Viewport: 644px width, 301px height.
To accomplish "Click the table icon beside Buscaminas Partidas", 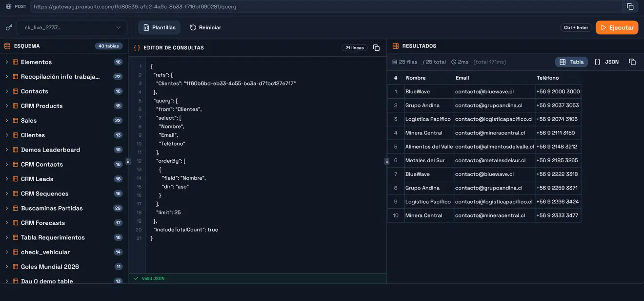I will (x=16, y=208).
